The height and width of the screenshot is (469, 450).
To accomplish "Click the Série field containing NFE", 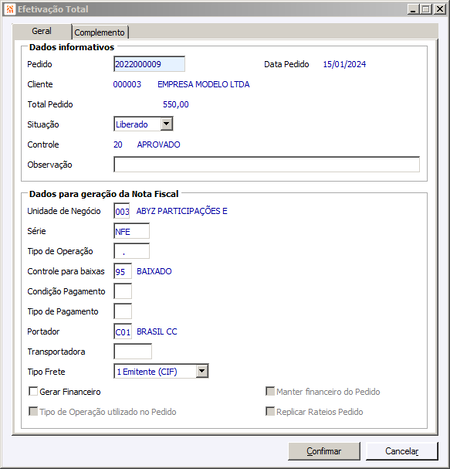I will pos(131,231).
